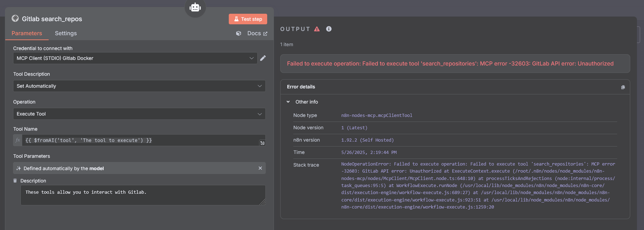This screenshot has width=644, height=230.
Task: Copy error details to clipboard
Action: pyautogui.click(x=623, y=87)
